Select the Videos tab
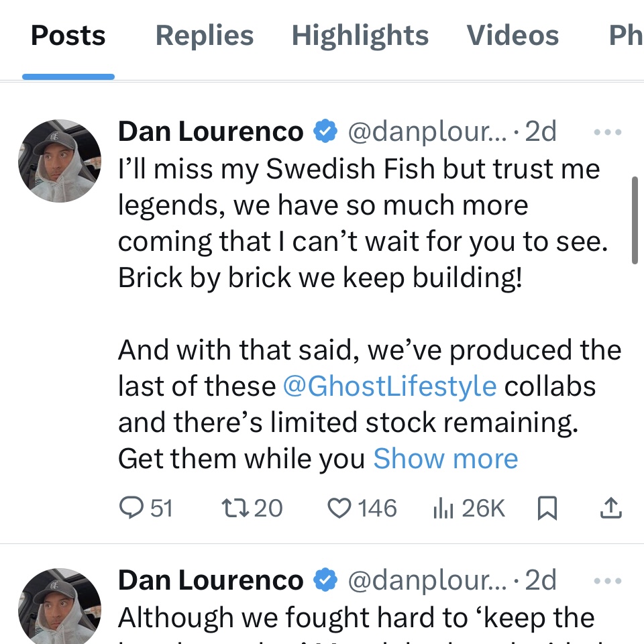The image size is (644, 644). pos(513,36)
